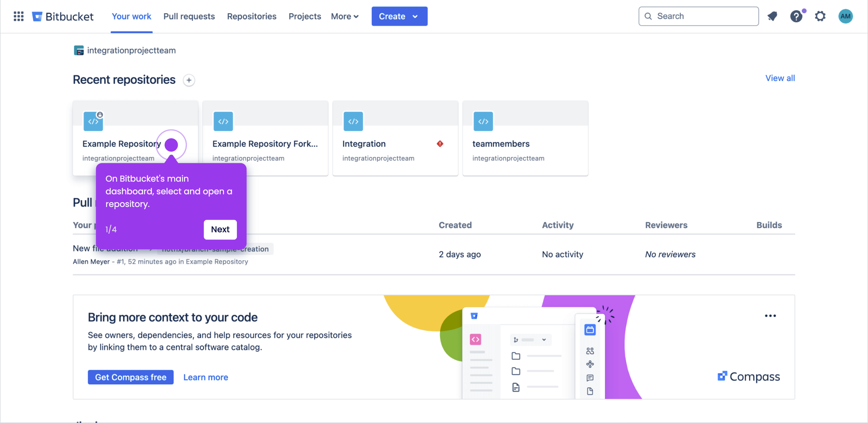
Task: Open Projects in navigation
Action: tap(305, 16)
